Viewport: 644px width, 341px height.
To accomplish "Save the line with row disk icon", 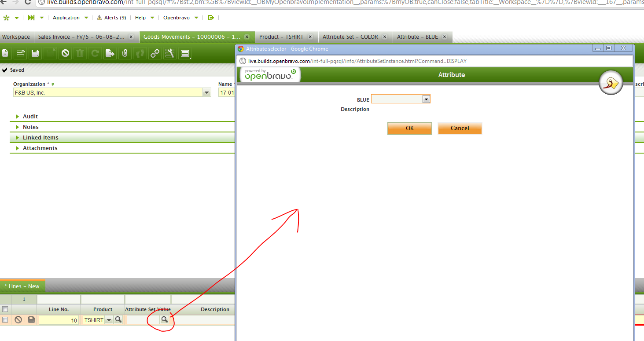I will point(31,320).
